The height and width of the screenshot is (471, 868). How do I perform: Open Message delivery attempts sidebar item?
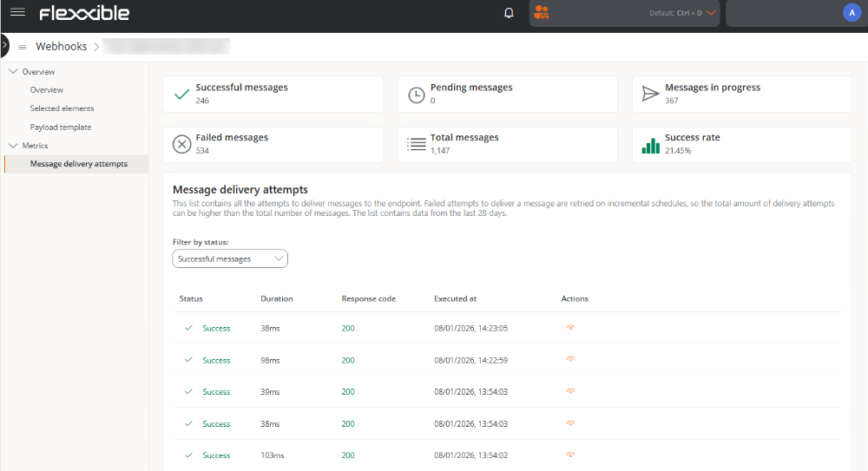78,164
